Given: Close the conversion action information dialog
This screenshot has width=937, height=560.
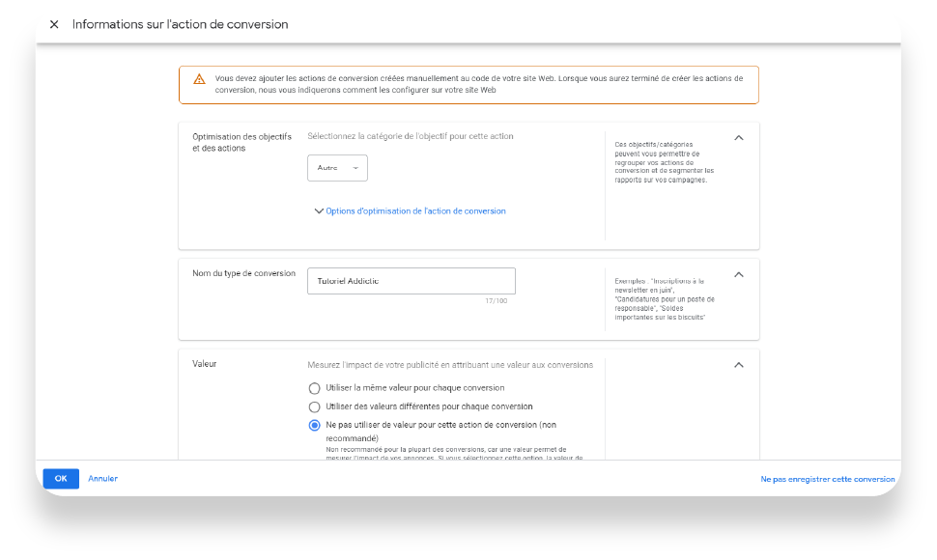Looking at the screenshot, I should coord(54,24).
